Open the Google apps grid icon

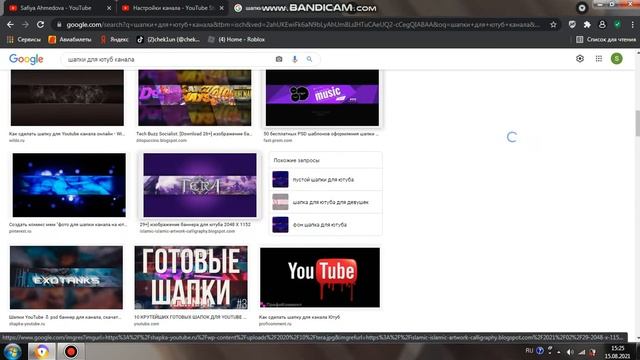click(x=599, y=59)
